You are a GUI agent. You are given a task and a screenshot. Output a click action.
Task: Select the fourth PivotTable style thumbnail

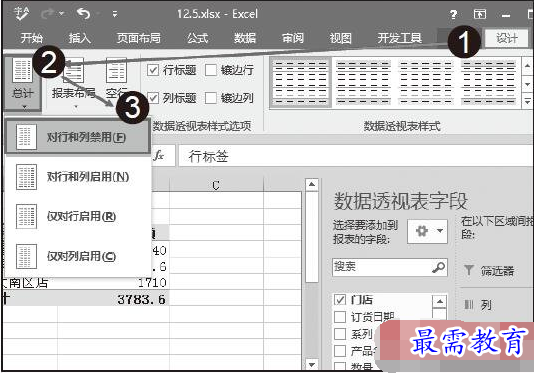[488, 83]
